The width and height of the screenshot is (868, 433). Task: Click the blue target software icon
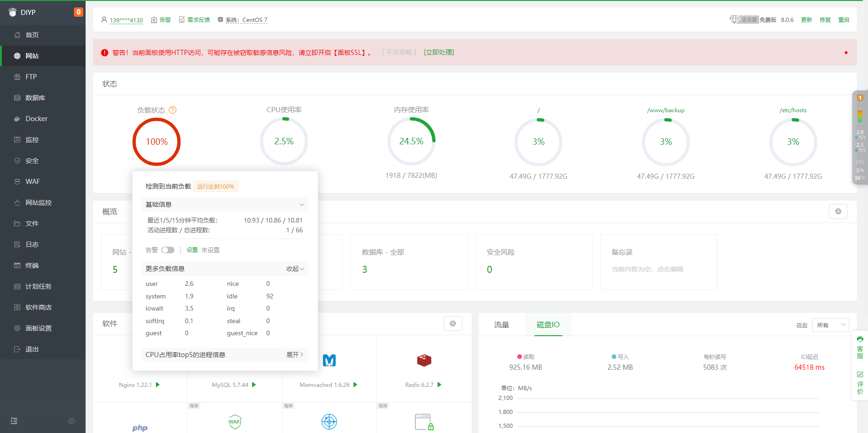pos(329,422)
